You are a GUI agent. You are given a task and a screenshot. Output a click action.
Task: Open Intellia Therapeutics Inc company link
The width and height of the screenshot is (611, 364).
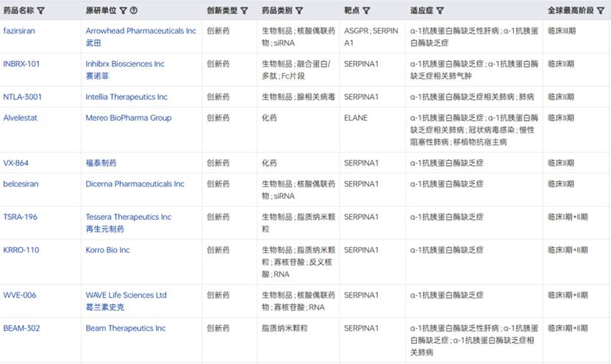pos(126,97)
